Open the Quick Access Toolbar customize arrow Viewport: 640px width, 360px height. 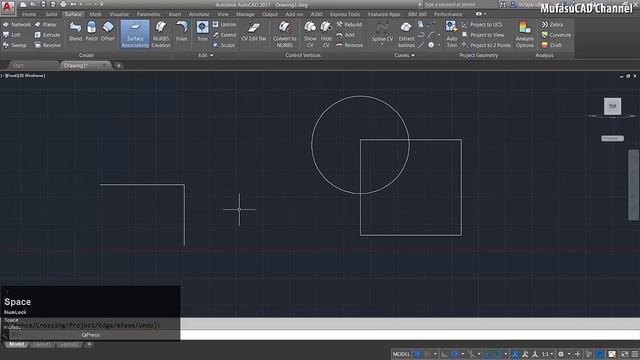click(x=102, y=4)
